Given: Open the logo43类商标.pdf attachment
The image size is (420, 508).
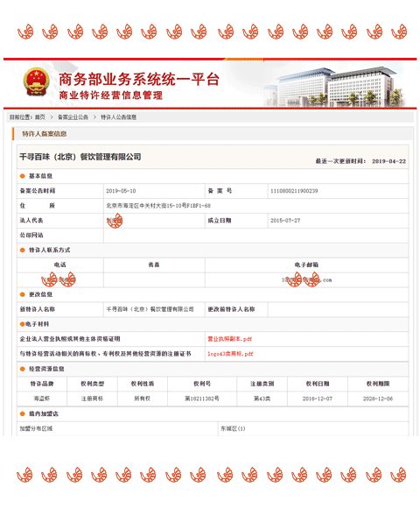Looking at the screenshot, I should (230, 354).
